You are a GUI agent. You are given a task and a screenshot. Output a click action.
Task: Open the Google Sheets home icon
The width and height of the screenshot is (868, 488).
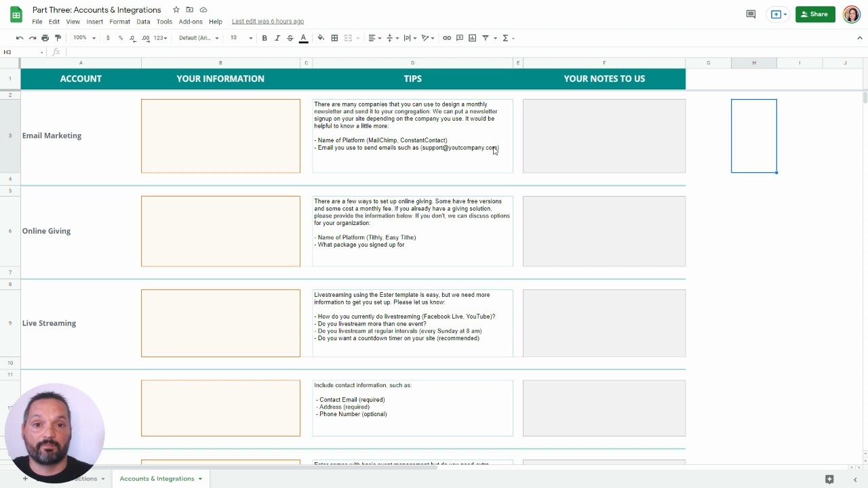pyautogui.click(x=16, y=15)
